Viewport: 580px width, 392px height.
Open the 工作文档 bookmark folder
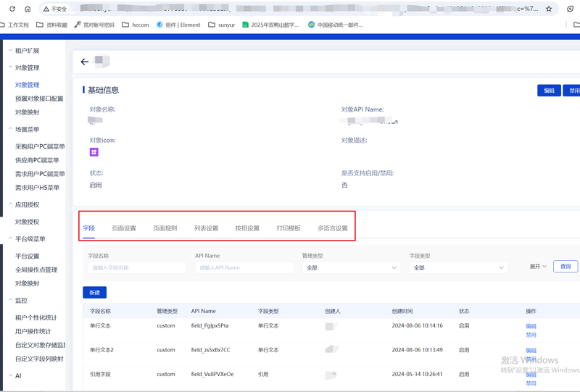click(x=14, y=25)
